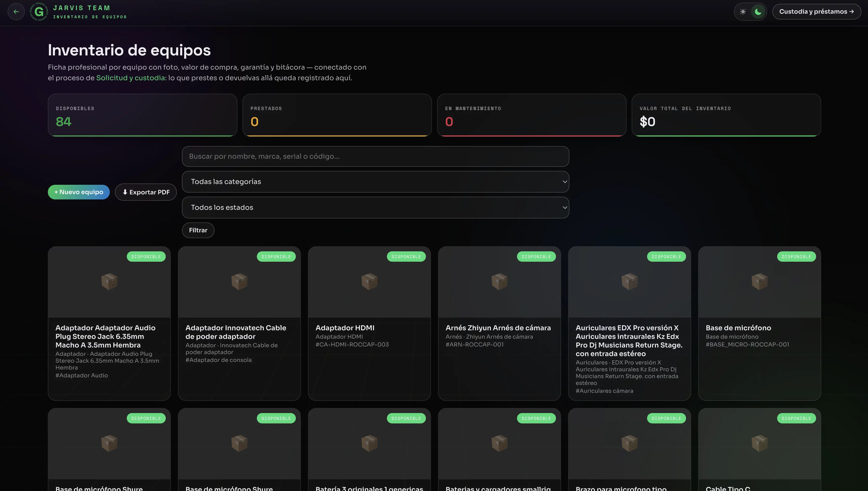Open box thumbnail of Cable Tipo C card
Viewport: 868px width, 491px height.
(x=760, y=443)
